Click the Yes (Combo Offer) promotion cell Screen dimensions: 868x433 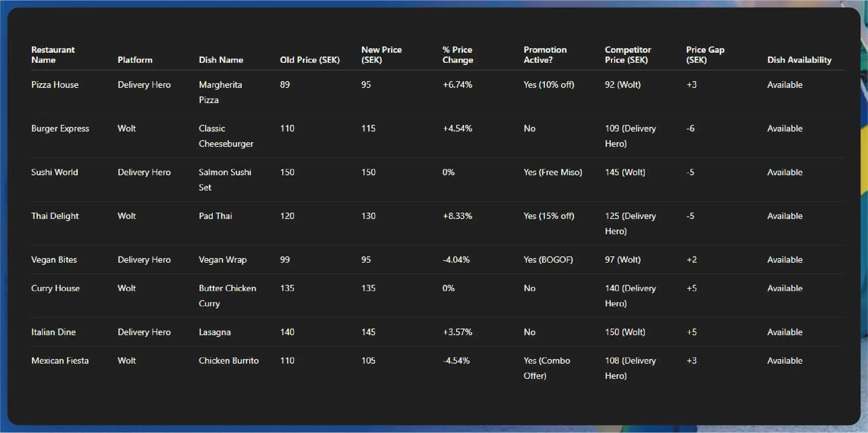click(546, 368)
